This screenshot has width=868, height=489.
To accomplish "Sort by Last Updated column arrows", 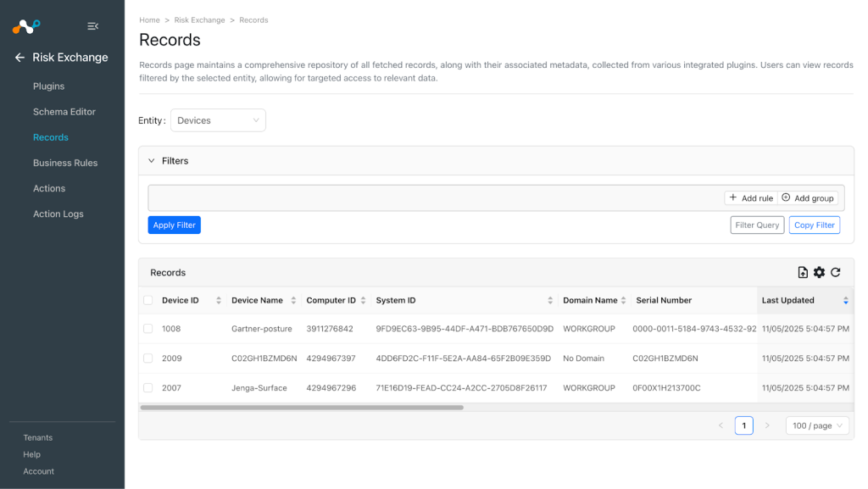I will click(x=846, y=300).
